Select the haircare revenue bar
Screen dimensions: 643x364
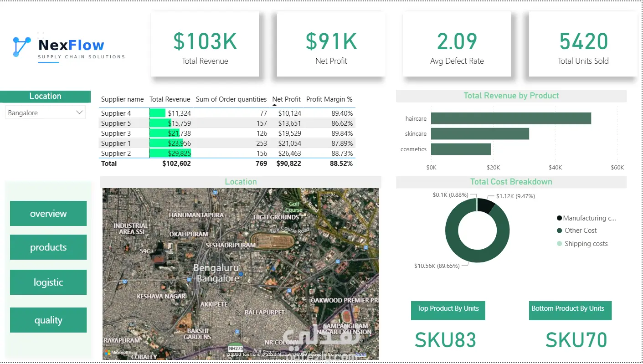click(x=511, y=118)
